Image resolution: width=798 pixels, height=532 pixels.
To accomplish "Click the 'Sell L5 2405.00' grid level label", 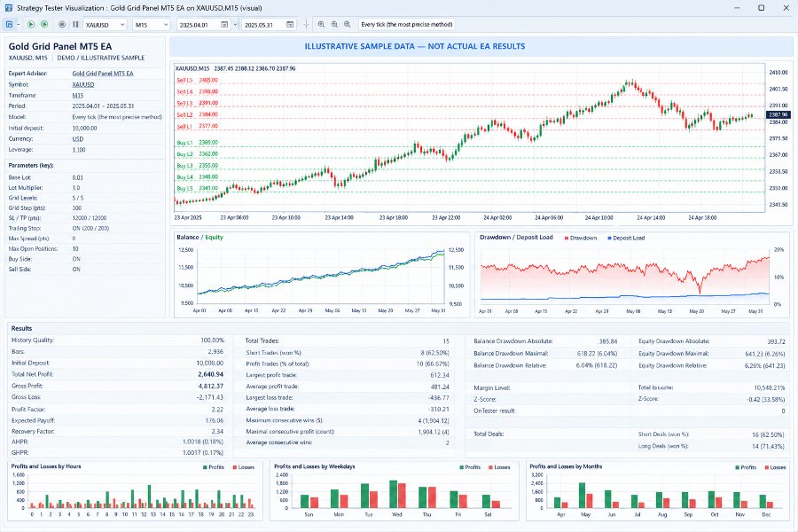I will point(197,80).
